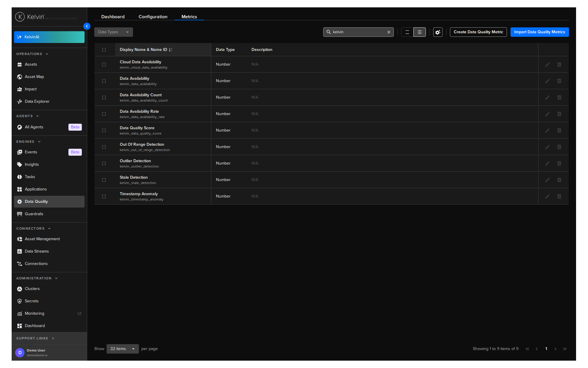Go to the first page of results

pyautogui.click(x=527, y=349)
